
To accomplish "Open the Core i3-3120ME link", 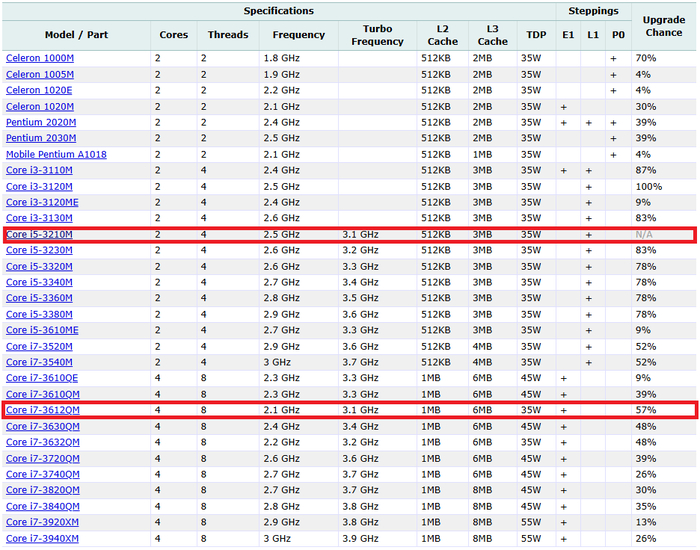I will [42, 202].
